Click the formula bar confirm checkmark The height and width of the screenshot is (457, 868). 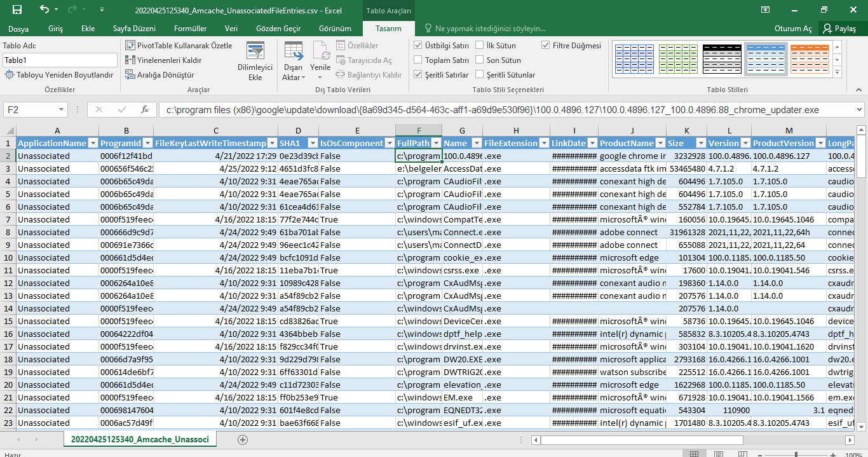pyautogui.click(x=121, y=109)
